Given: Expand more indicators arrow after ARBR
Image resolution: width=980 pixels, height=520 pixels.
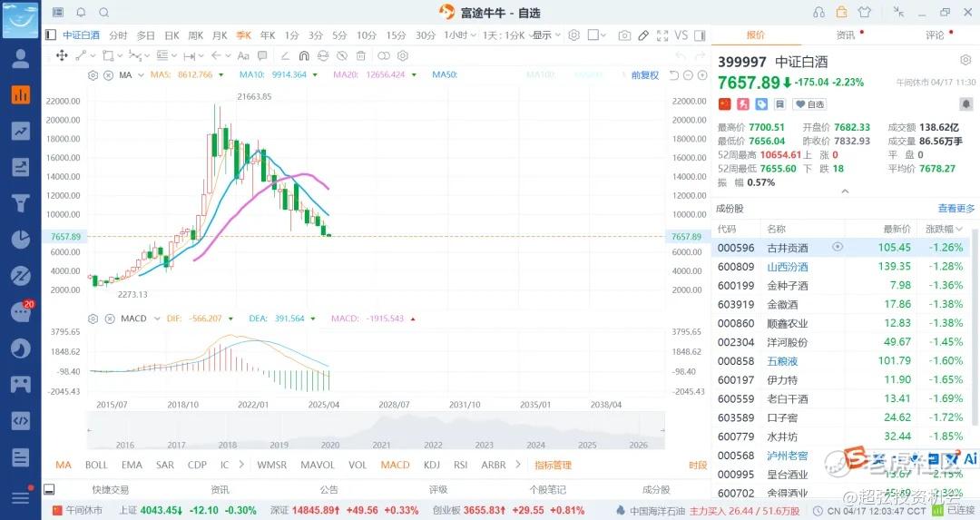Looking at the screenshot, I should point(518,465).
